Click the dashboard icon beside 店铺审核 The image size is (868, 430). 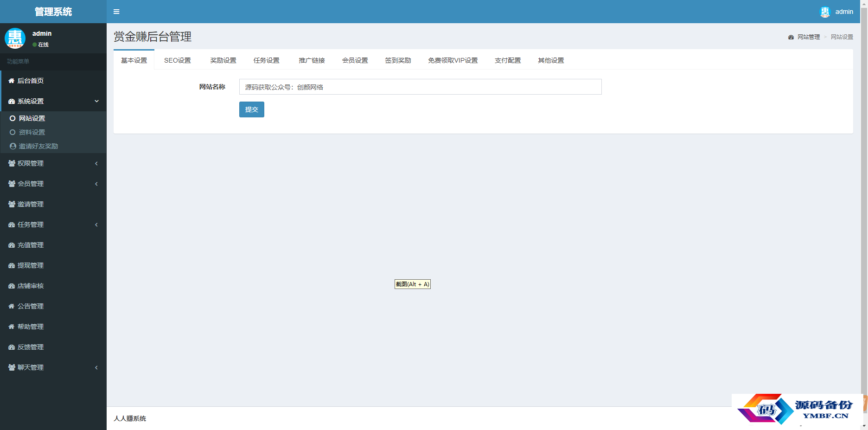point(12,286)
